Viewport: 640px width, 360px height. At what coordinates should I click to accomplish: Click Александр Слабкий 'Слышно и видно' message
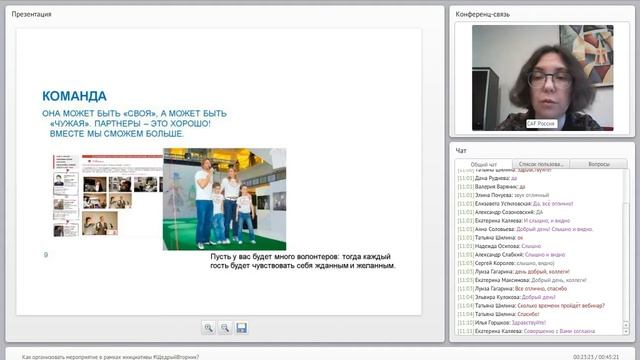coord(511,255)
